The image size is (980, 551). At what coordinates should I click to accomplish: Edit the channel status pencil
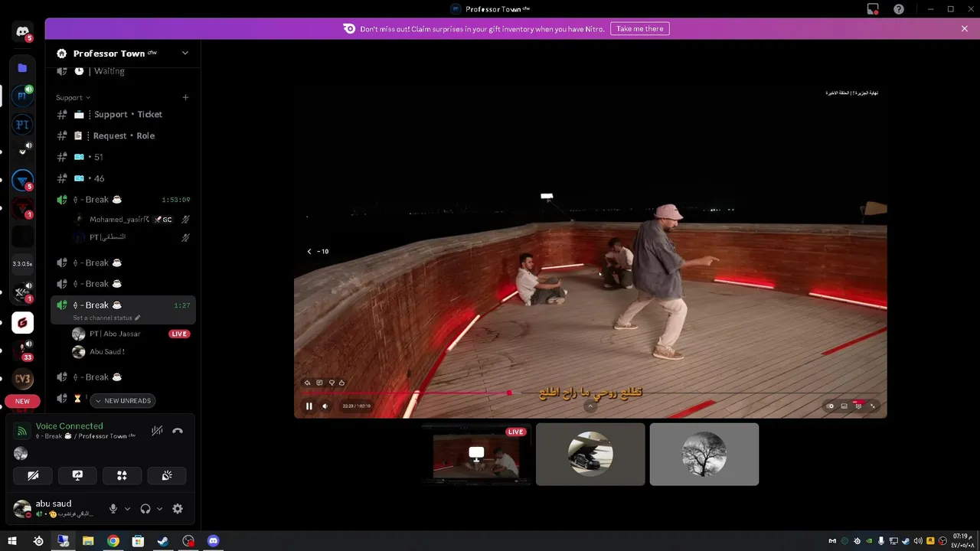[x=138, y=318]
